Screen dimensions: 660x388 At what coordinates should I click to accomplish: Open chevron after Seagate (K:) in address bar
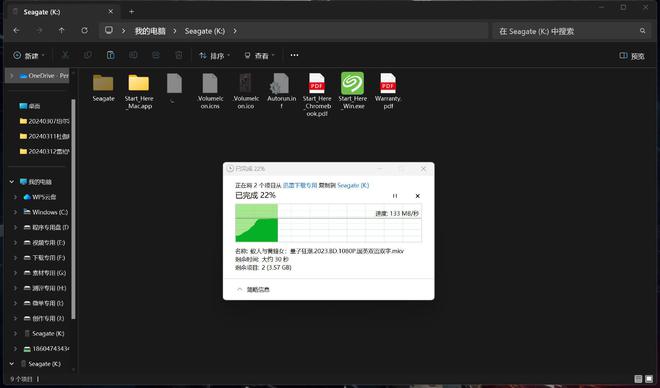[235, 31]
